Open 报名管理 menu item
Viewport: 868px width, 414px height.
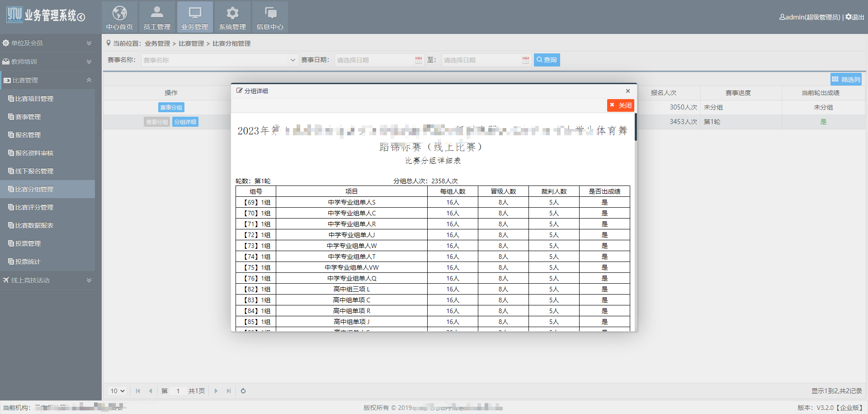tap(47, 135)
